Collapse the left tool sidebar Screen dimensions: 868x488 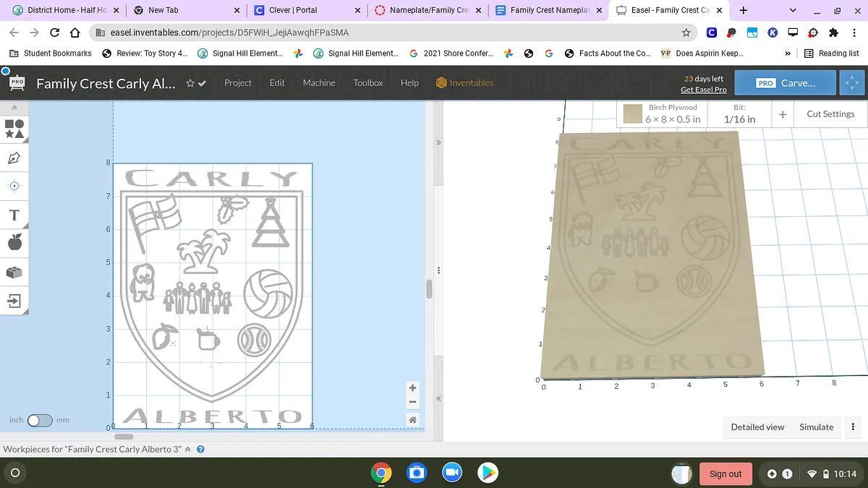[x=14, y=108]
